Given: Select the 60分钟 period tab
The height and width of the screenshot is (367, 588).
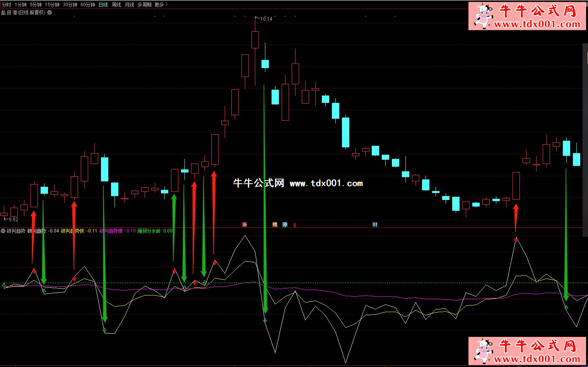Looking at the screenshot, I should [88, 5].
